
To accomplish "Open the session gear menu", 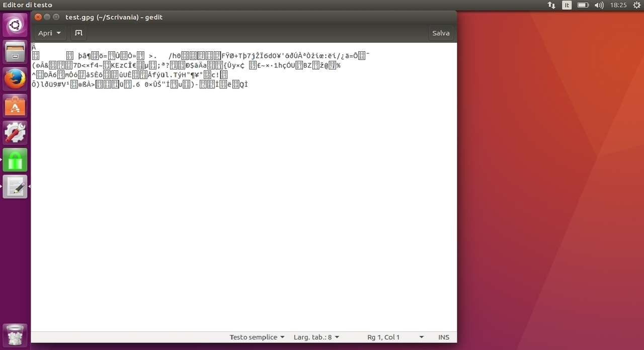I will [637, 5].
